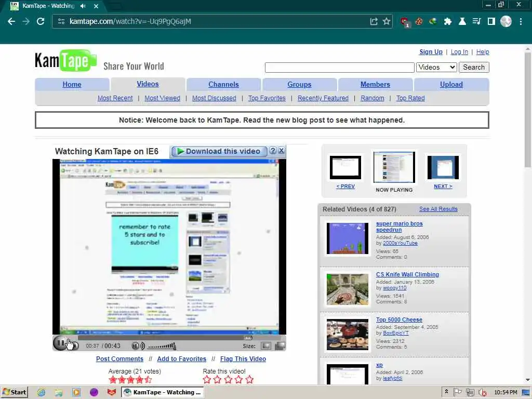This screenshot has width=532, height=399.
Task: Click Add to Favorites
Action: click(x=181, y=359)
